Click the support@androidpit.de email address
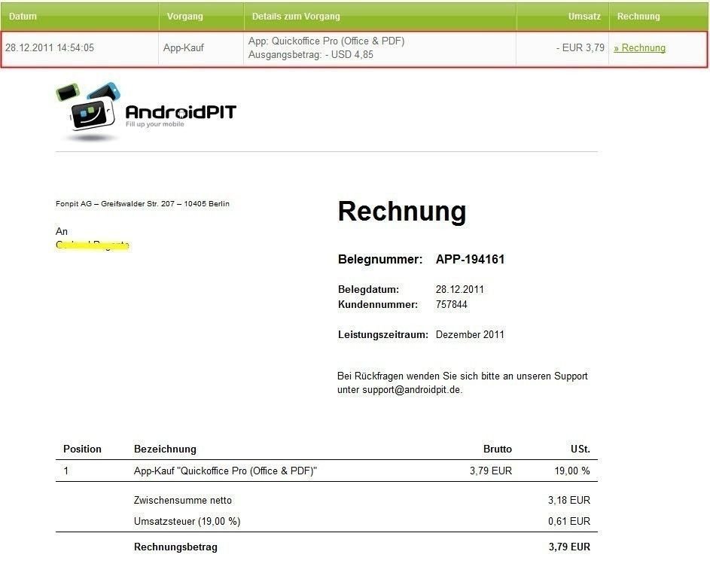This screenshot has height=588, width=710. coord(411,390)
